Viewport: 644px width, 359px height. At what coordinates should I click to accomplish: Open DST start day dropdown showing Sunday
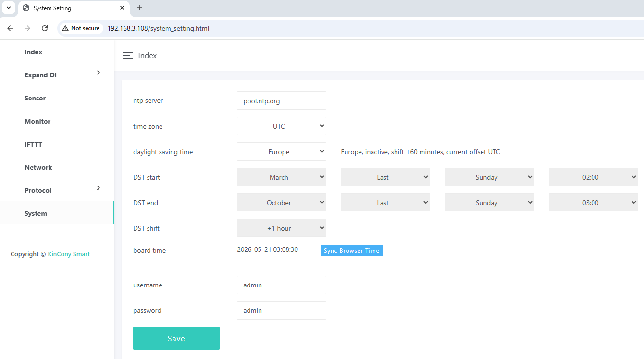[489, 177]
